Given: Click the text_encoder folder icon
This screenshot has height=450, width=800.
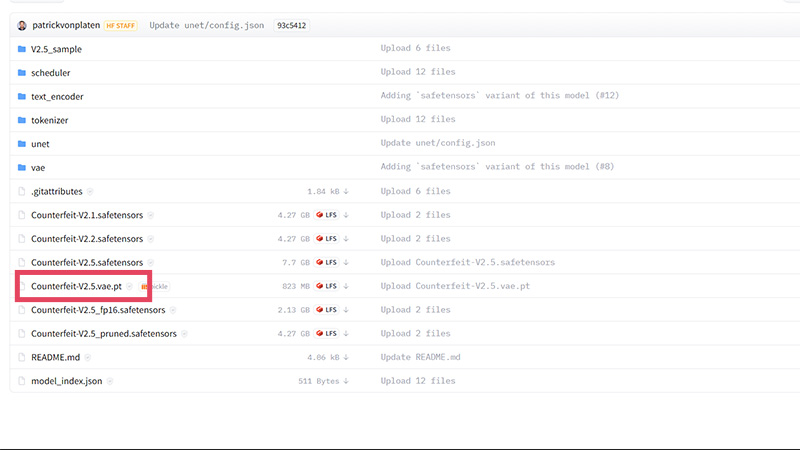Looking at the screenshot, I should tap(21, 96).
